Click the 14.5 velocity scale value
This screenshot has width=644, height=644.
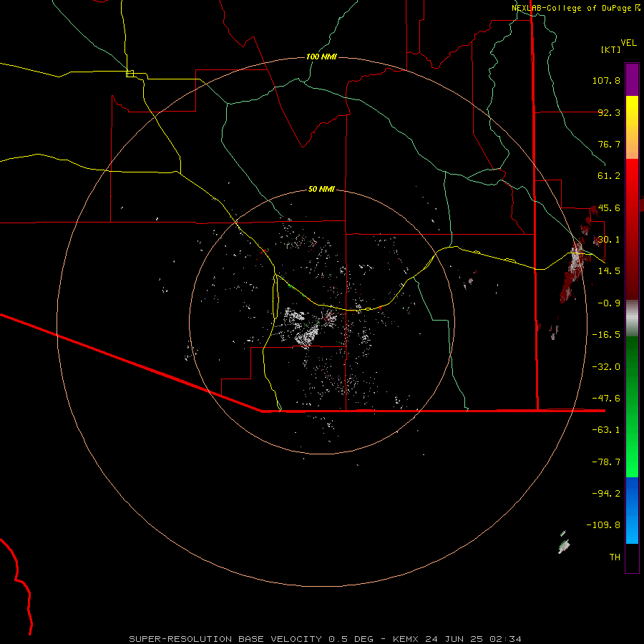pyautogui.click(x=609, y=271)
